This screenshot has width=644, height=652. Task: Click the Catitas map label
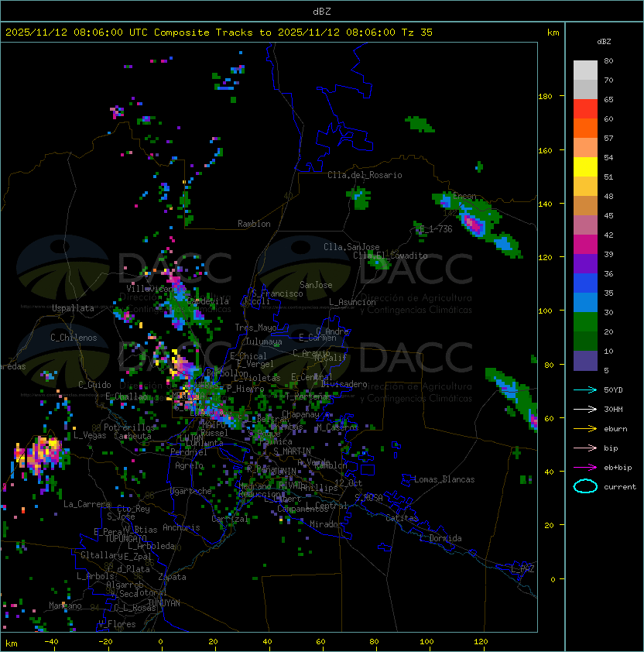tap(402, 518)
